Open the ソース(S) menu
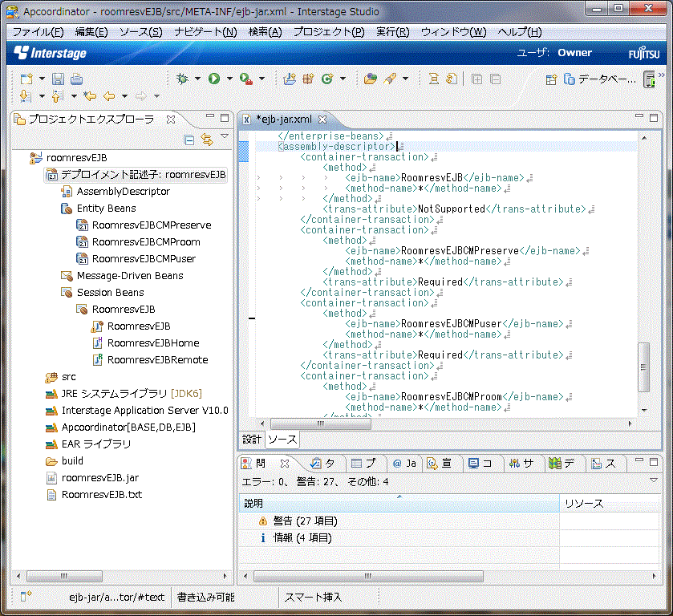Screen dimensions: 673x616 [x=141, y=32]
